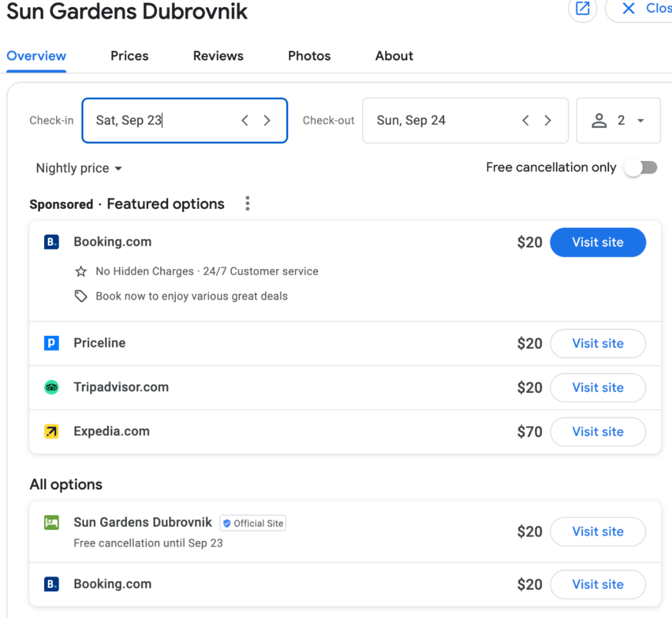Click the Priceline logo icon

point(52,343)
